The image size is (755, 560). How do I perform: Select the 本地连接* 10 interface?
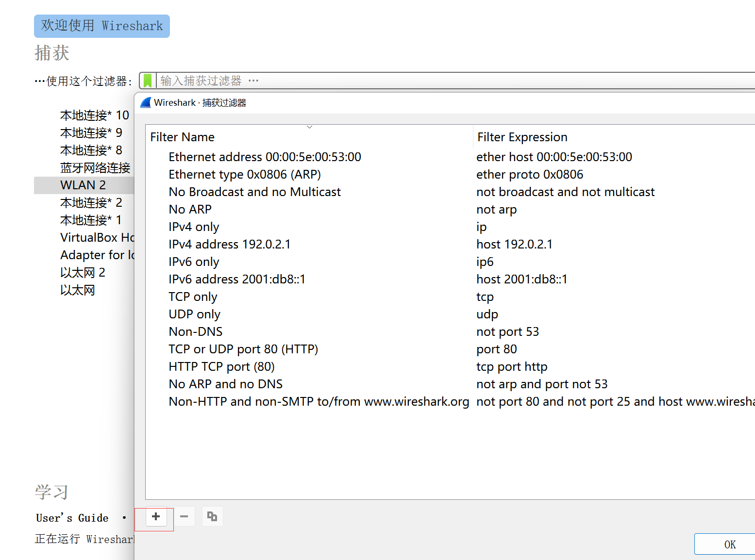click(95, 115)
